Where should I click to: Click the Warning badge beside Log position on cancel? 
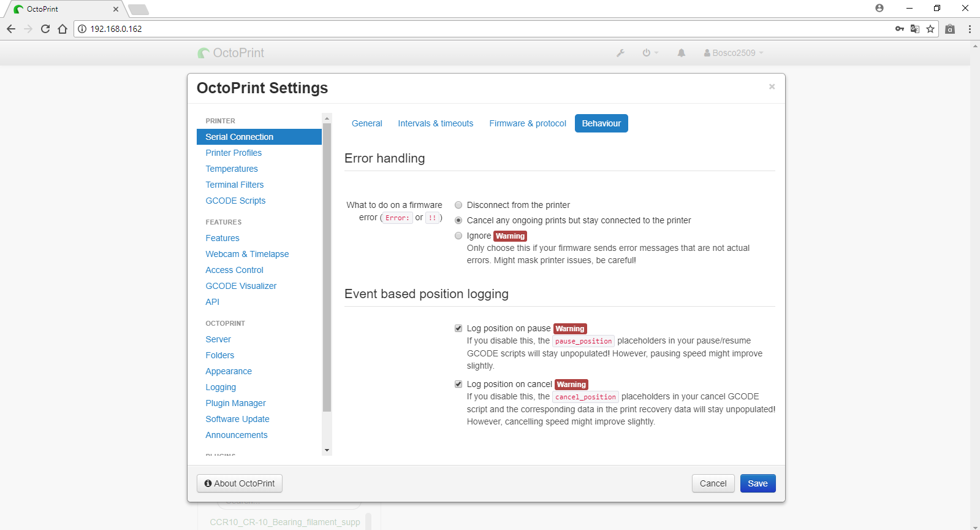pyautogui.click(x=571, y=385)
